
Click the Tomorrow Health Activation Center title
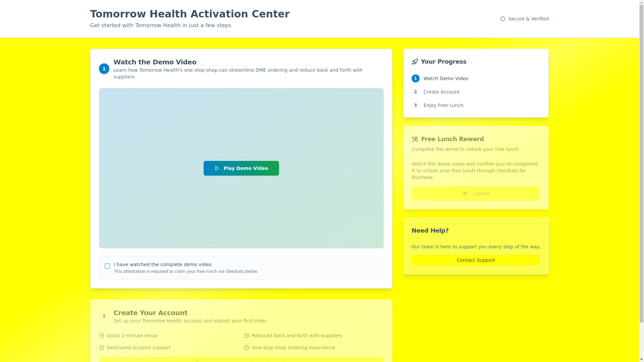click(190, 14)
